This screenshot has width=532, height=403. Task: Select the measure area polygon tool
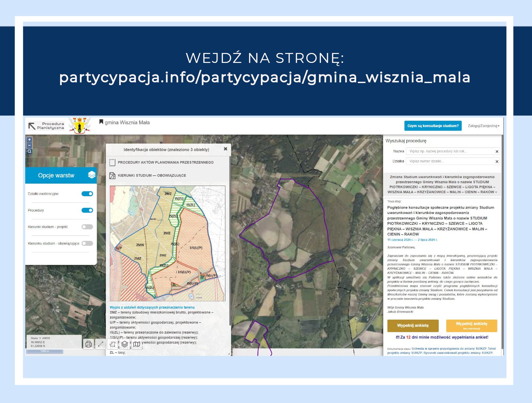coord(112,344)
